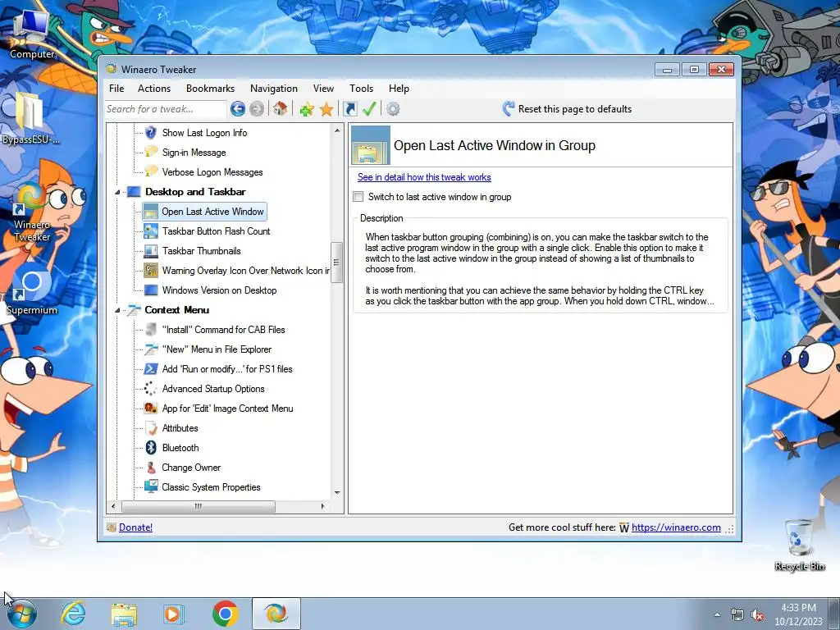Click the Taskbar Thumbnails icon
Screen dimensions: 840x630
(151, 251)
